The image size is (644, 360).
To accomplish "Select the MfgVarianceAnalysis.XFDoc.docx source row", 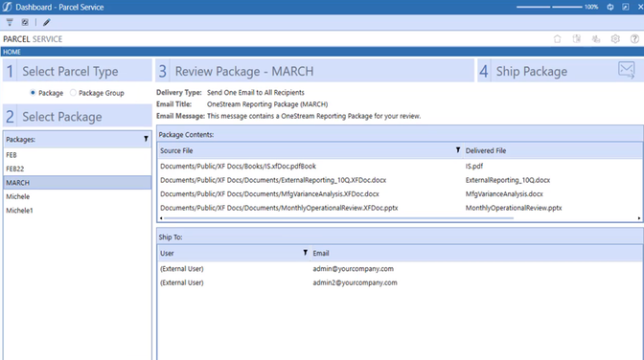I will tap(269, 194).
